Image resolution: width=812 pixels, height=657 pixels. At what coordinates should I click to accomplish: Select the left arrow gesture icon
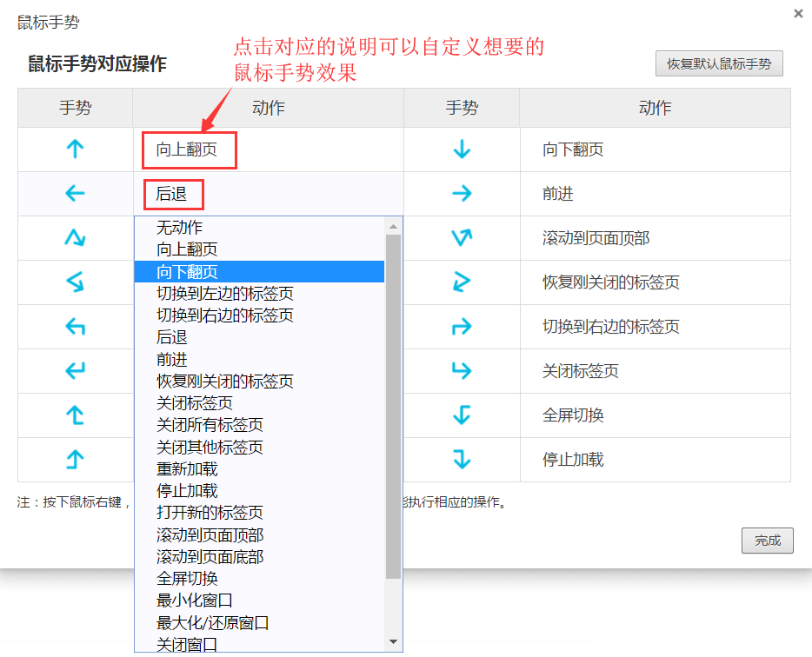(74, 194)
